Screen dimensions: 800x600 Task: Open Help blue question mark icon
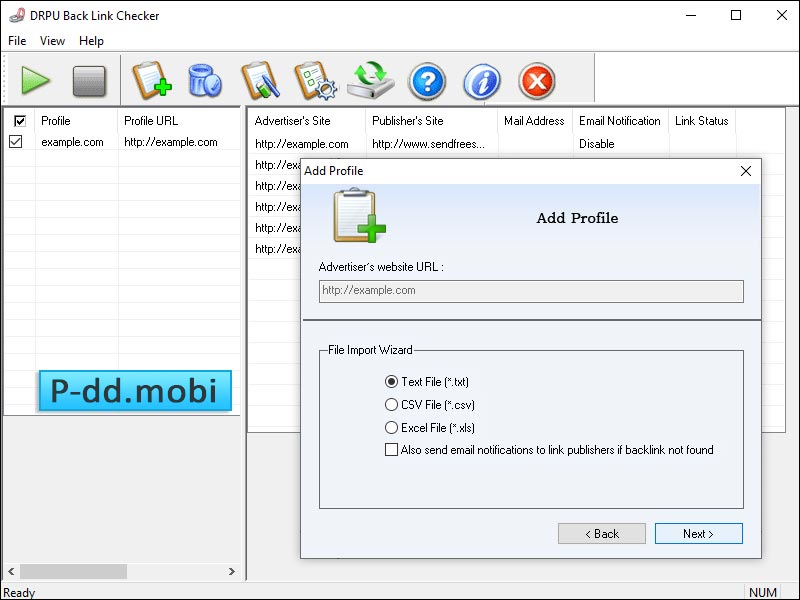[427, 80]
